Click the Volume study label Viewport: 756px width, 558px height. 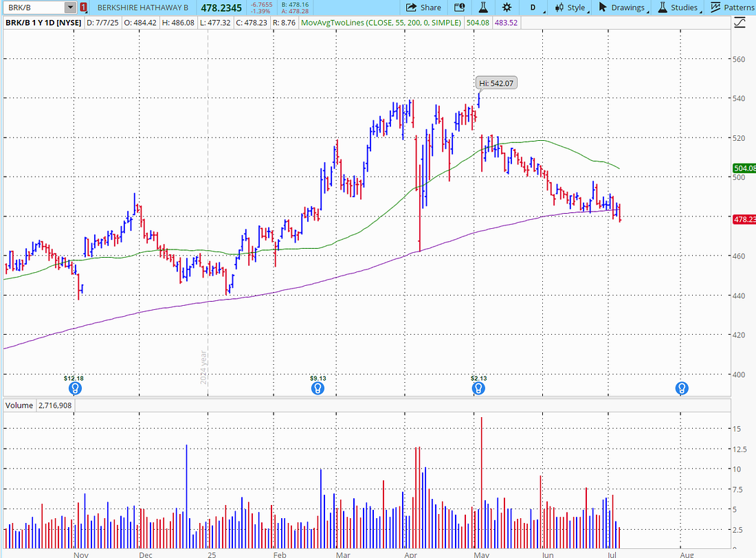pos(19,405)
